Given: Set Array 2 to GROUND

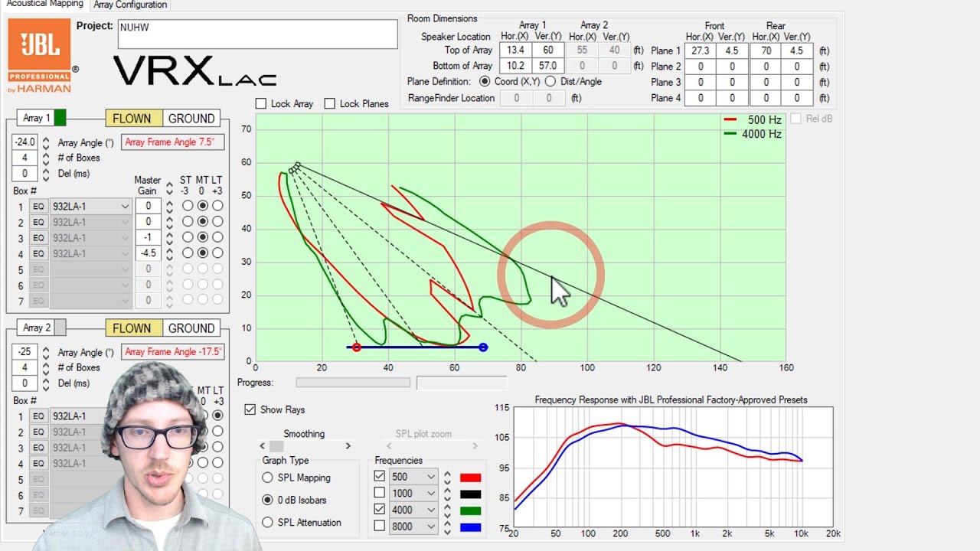Looking at the screenshot, I should pos(191,328).
